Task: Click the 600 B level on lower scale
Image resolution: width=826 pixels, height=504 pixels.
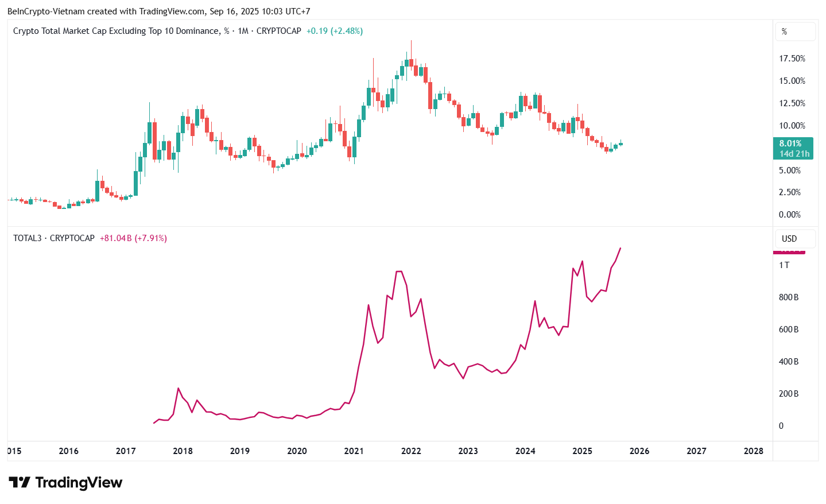Action: (788, 329)
